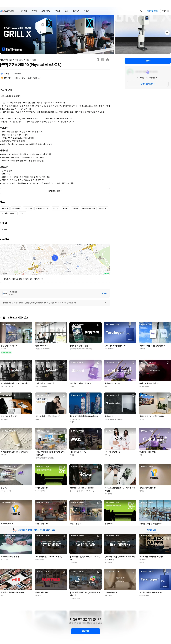
Task: Expand job details with 상세 정보 더 보기
Action: 55,191
